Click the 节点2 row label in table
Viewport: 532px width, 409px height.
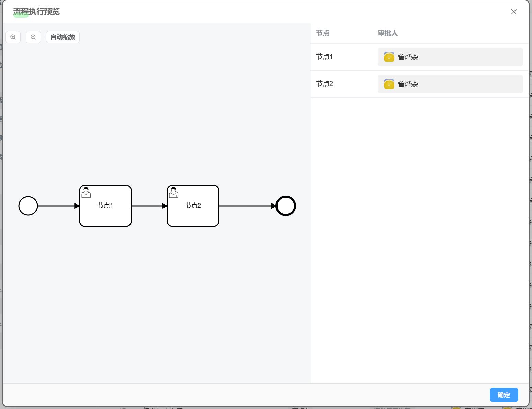coord(324,84)
